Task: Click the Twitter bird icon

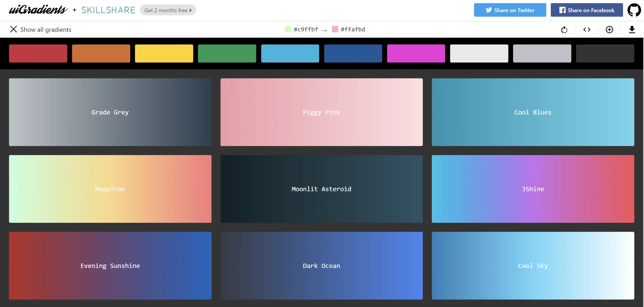Action: click(x=489, y=10)
